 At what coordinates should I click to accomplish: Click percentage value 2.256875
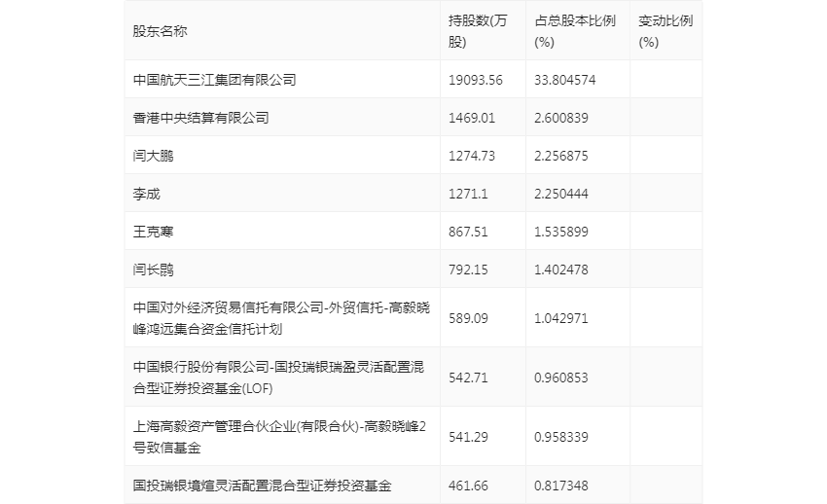point(561,156)
